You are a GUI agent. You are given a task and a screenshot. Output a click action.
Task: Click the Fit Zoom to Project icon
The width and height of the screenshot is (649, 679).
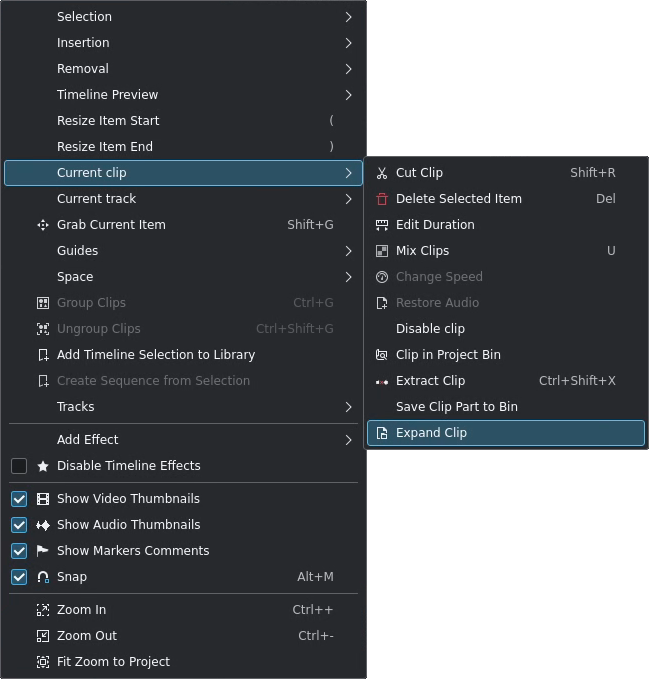[43, 662]
